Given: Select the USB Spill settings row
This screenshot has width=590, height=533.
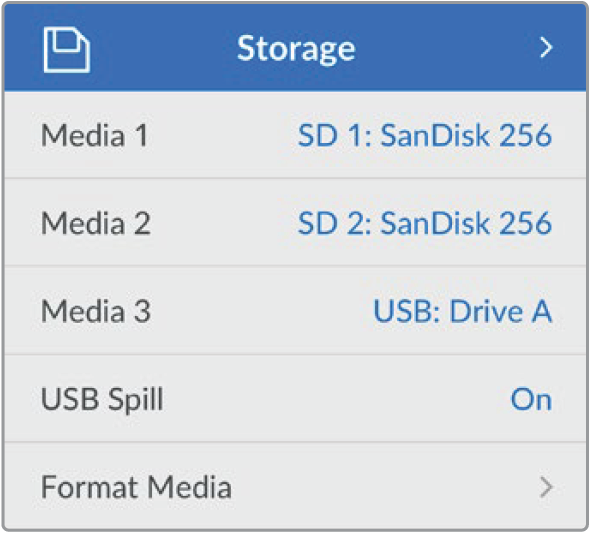Looking at the screenshot, I should coord(295,399).
